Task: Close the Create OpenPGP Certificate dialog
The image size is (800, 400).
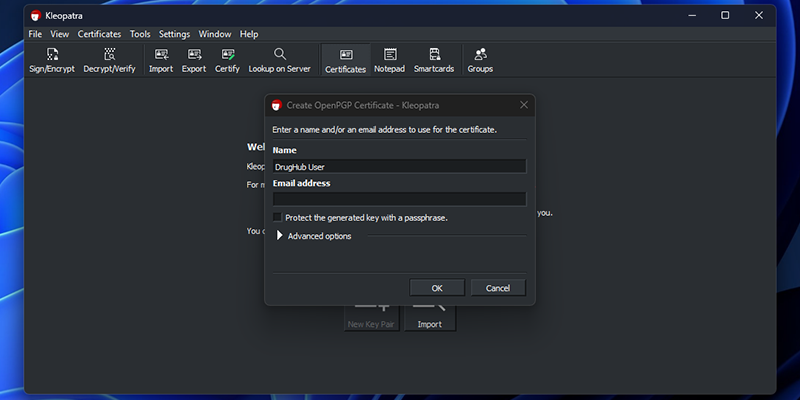Action: pyautogui.click(x=523, y=105)
